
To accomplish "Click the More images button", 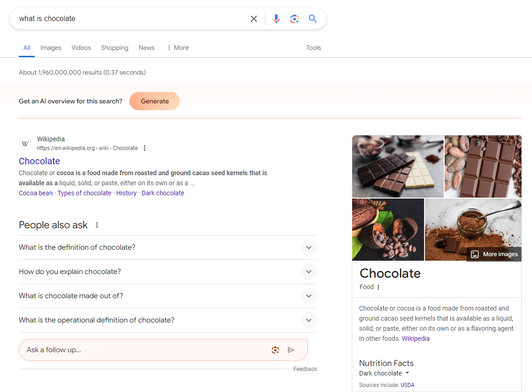I will pyautogui.click(x=494, y=254).
